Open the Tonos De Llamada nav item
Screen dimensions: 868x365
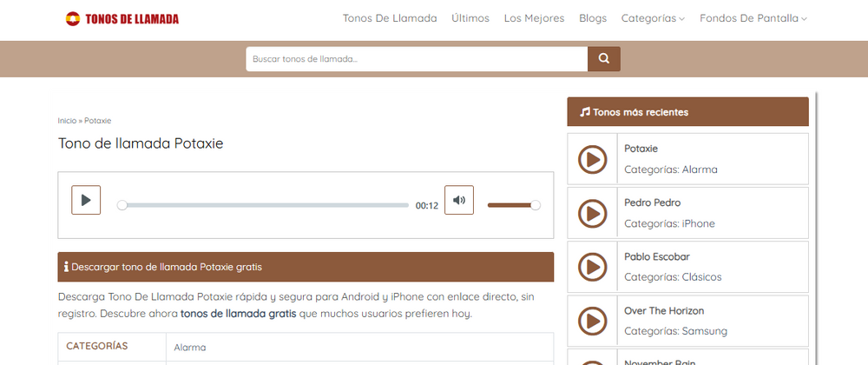click(390, 18)
